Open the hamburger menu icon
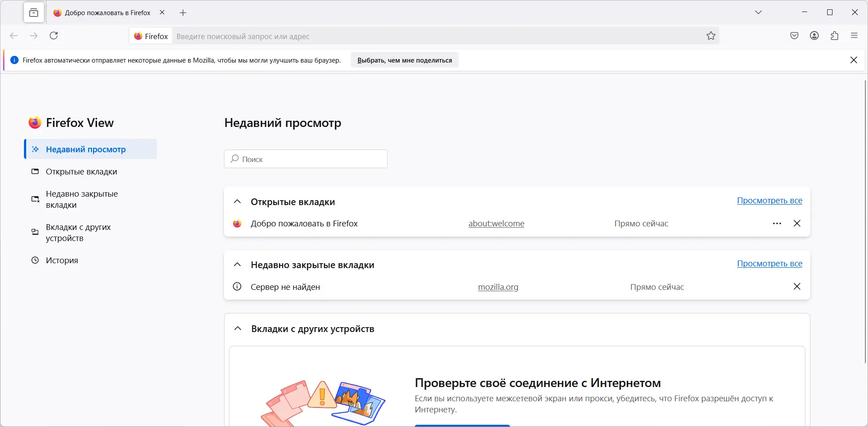 (854, 36)
